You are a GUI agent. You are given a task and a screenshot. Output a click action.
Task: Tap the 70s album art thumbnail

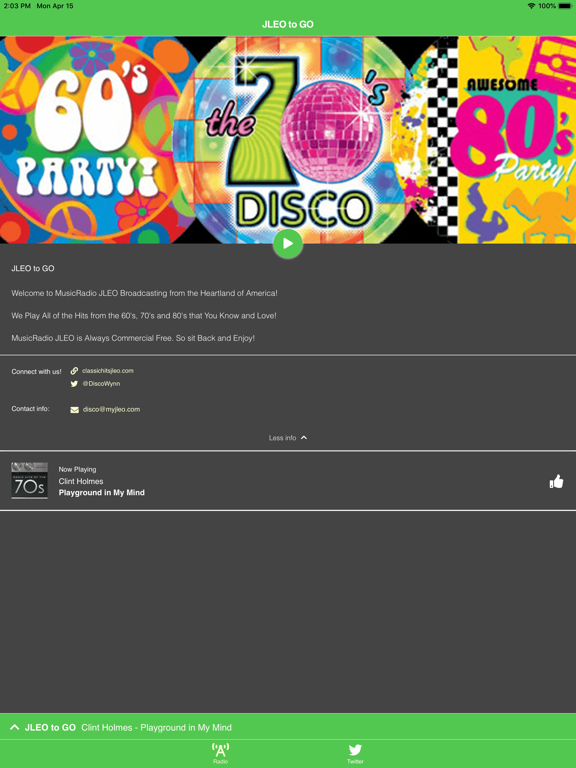29,481
